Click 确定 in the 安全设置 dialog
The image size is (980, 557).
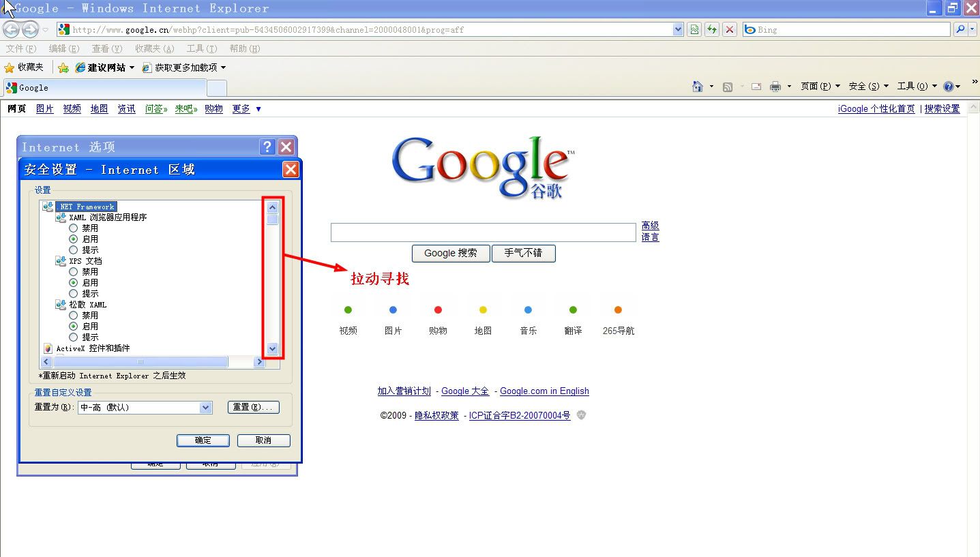(x=203, y=440)
